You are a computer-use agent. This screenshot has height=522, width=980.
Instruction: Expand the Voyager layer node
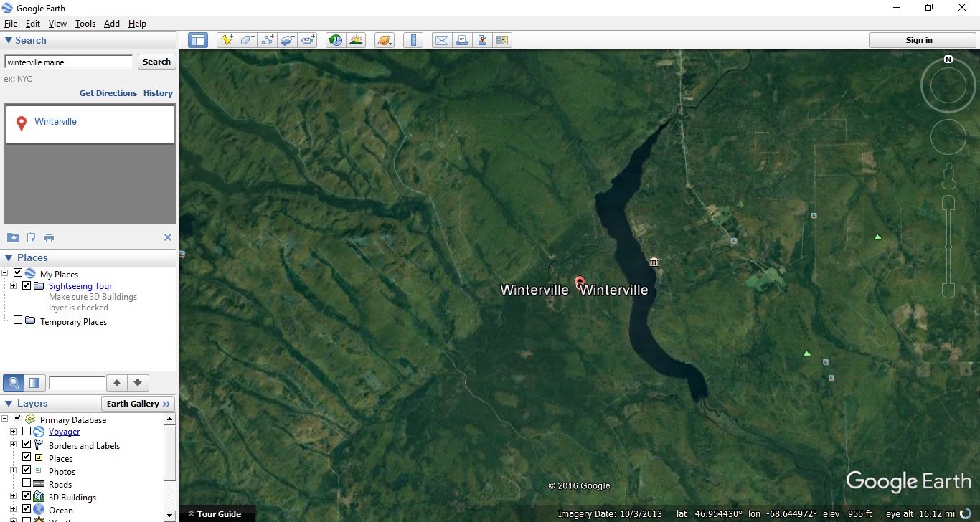14,432
